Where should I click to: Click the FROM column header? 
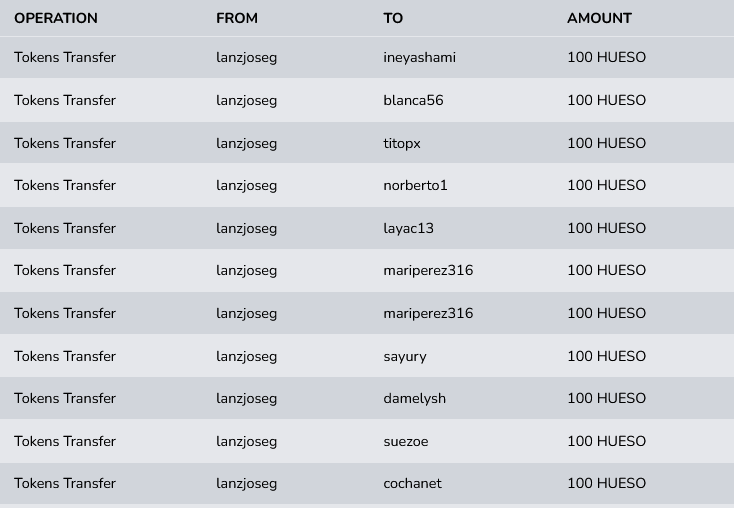coord(237,18)
